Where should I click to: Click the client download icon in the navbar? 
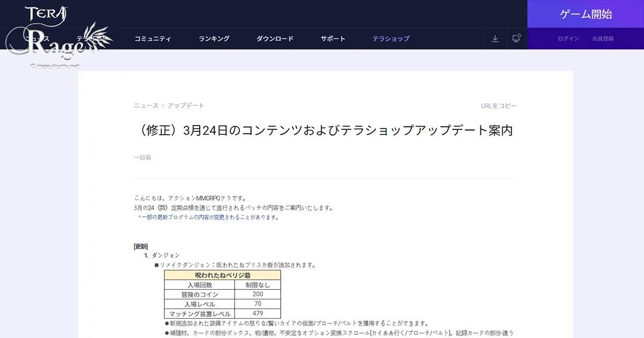(495, 38)
